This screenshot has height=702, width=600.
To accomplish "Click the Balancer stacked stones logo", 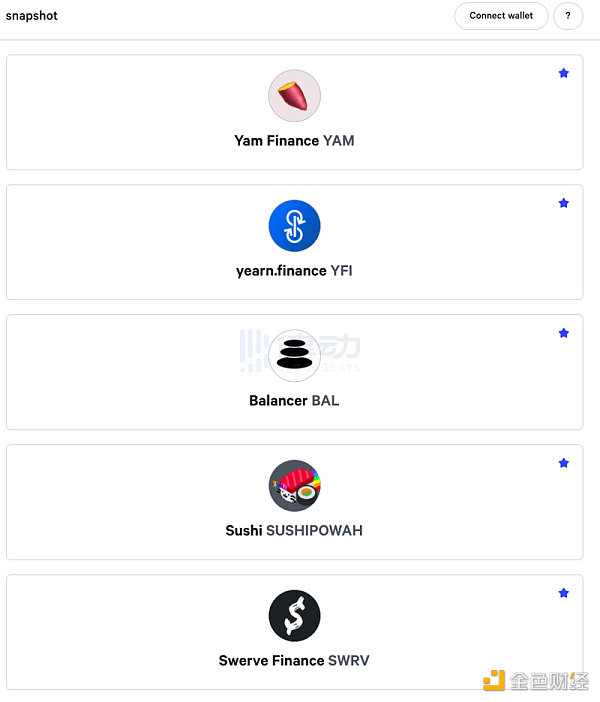I will point(294,356).
